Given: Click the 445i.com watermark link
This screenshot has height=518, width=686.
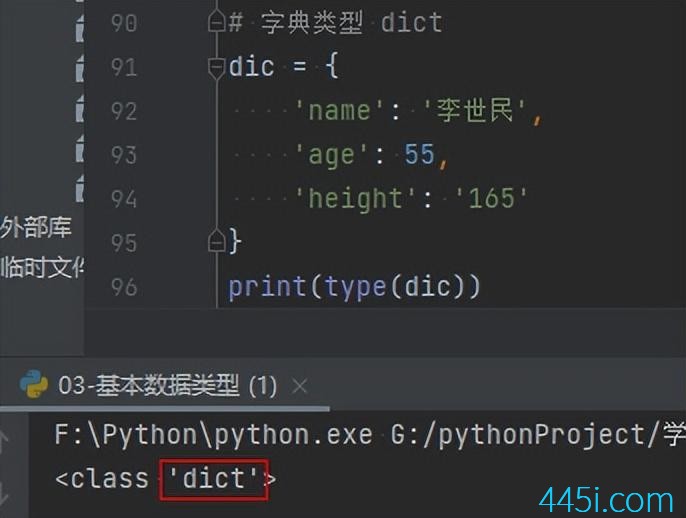Looking at the screenshot, I should tap(606, 500).
